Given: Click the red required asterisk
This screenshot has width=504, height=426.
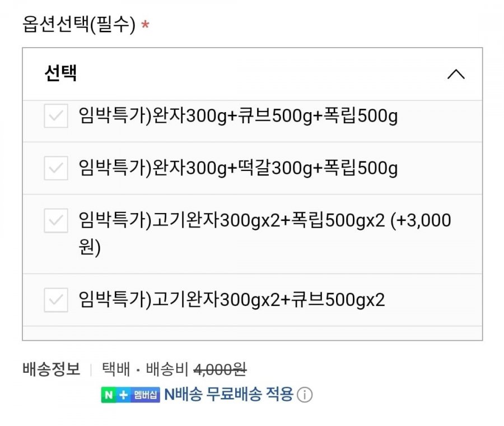Looking at the screenshot, I should coord(145,26).
